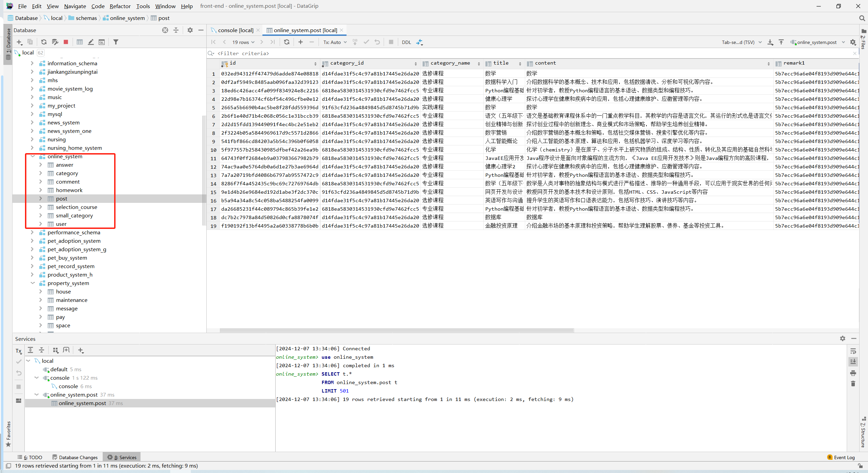This screenshot has height=473, width=868.
Task: Open the Tab-separated (TSV) extractor dropdown
Action: [x=742, y=42]
